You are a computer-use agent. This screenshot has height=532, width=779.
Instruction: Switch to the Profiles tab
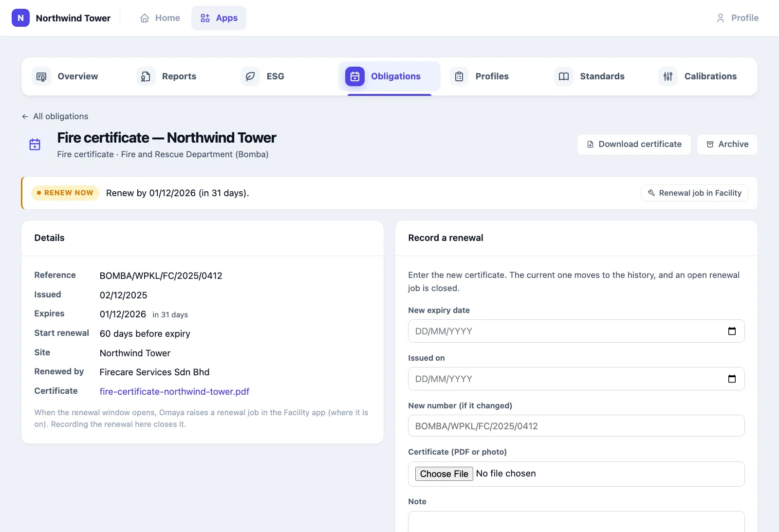494,76
